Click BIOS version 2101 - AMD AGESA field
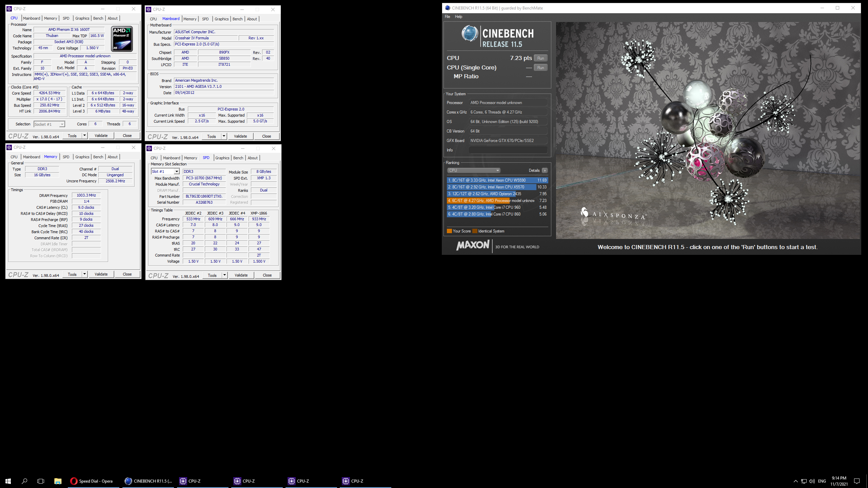868x488 pixels. click(224, 86)
